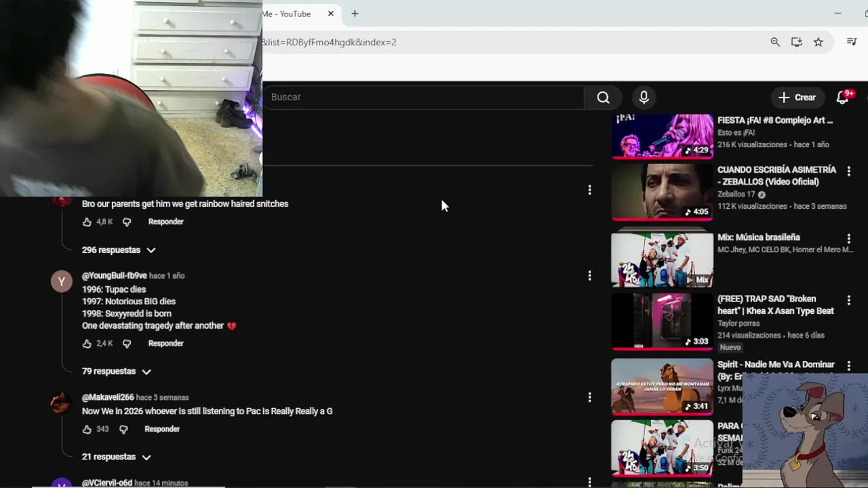The height and width of the screenshot is (488, 868).
Task: Open options menu for @Makaveli266 comment
Action: (x=589, y=397)
